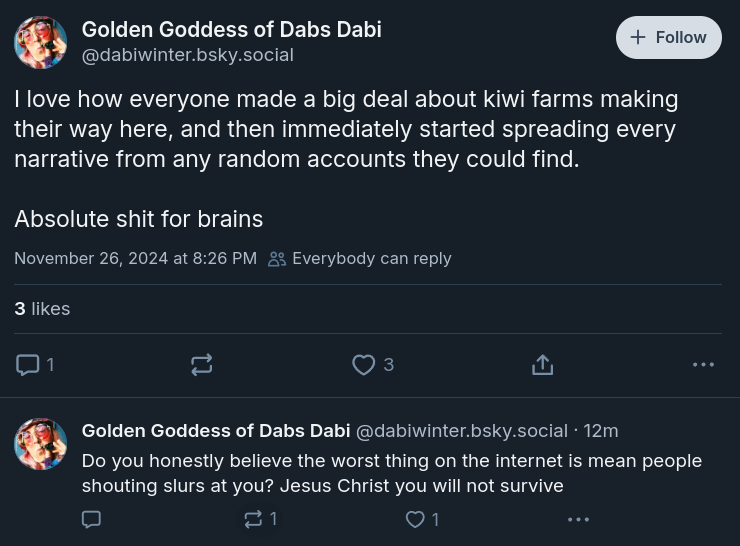Open the '3 likes' list
Image resolution: width=740 pixels, height=546 pixels.
pyautogui.click(x=42, y=309)
